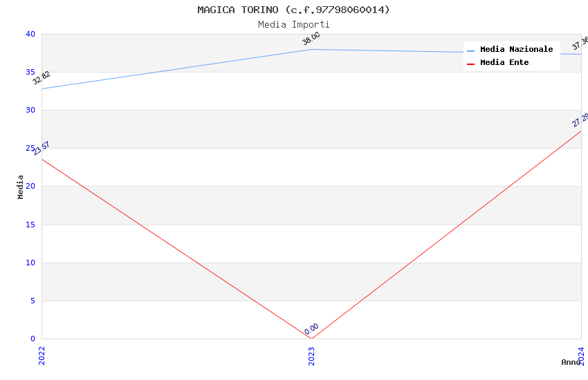Click the red Media Ente legend swatch

(471, 64)
